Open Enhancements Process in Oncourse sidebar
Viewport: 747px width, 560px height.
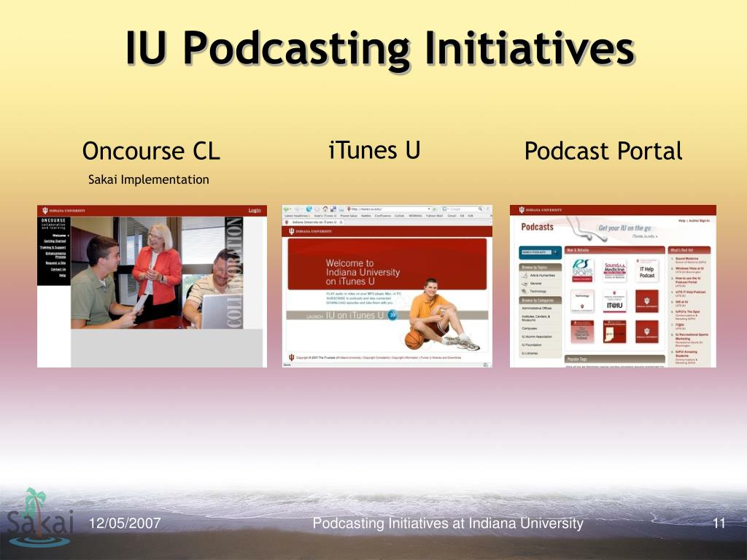[x=55, y=255]
